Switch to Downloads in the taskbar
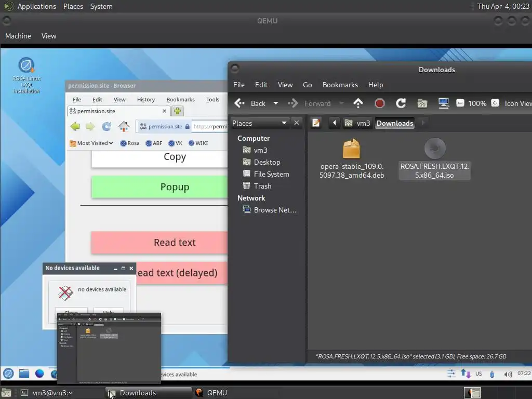The height and width of the screenshot is (399, 532). tap(149, 393)
